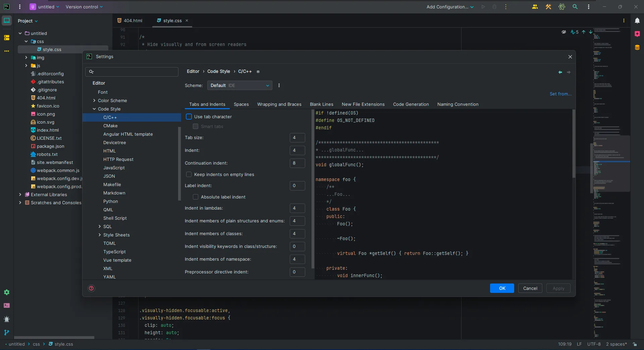Click the Tab size input field
Screen dimensions: 644x350
click(x=297, y=138)
